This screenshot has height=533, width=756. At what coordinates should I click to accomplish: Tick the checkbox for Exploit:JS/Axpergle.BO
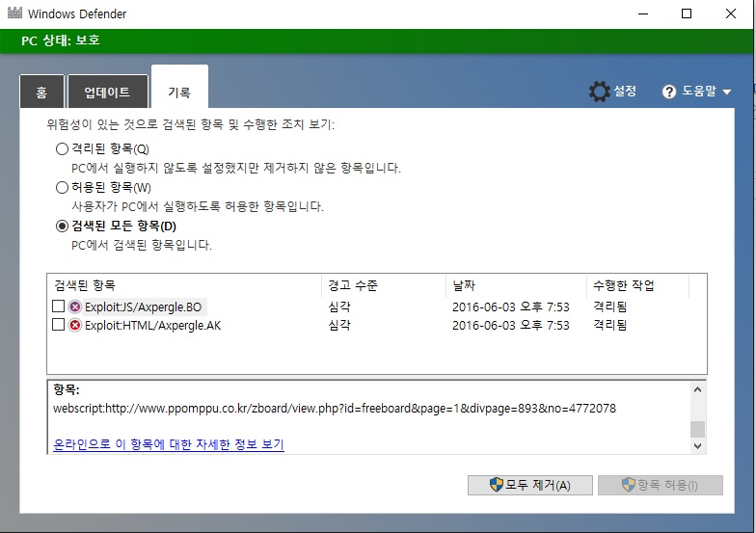coord(59,306)
